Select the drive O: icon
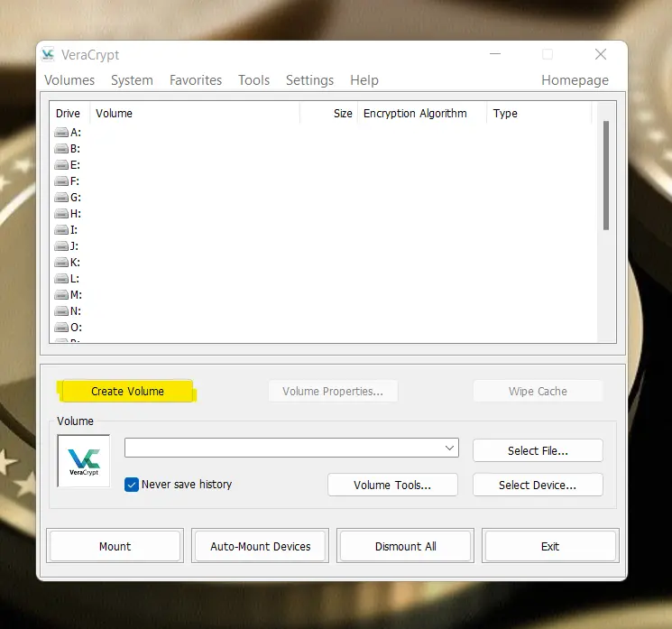This screenshot has height=629, width=672. point(61,328)
